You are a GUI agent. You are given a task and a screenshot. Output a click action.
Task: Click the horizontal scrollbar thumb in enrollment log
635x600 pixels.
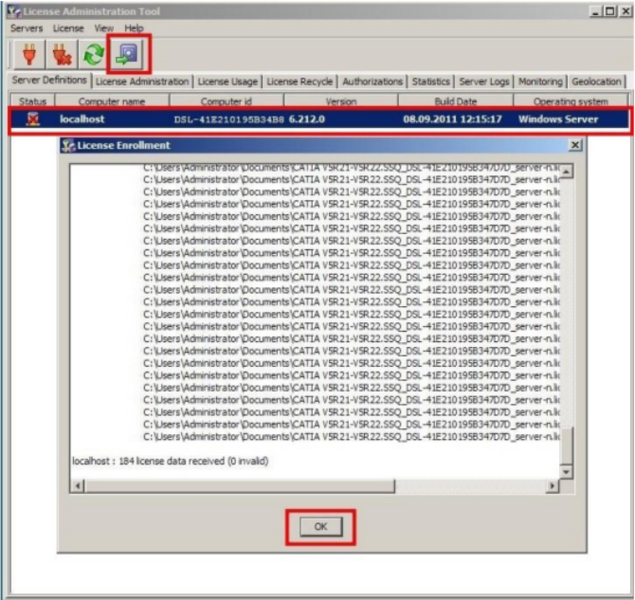coord(239,485)
